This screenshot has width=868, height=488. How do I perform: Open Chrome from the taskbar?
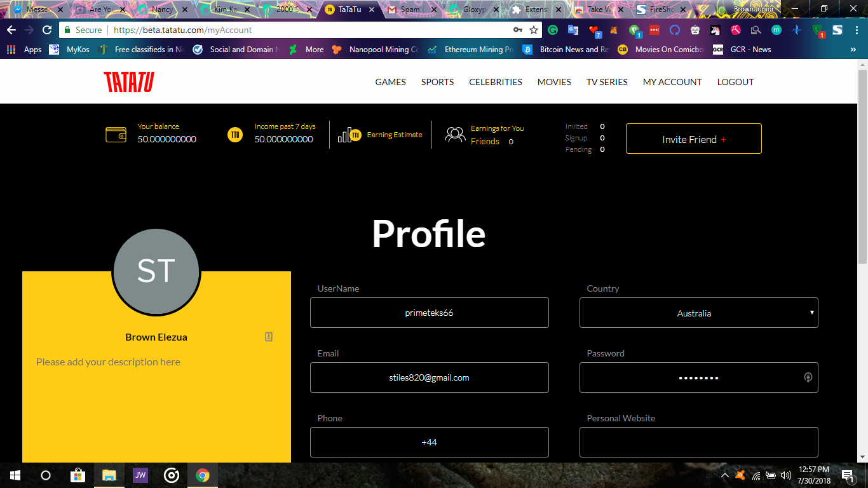point(202,475)
